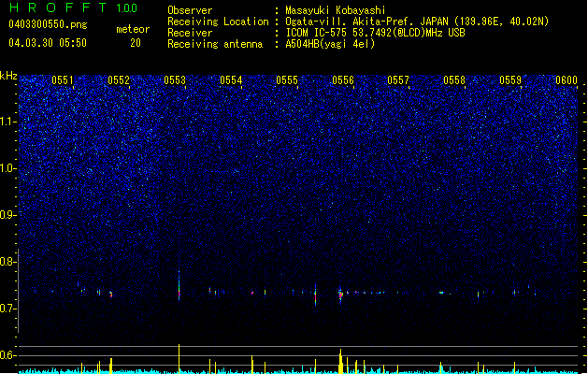Click receiver text ICOM IC-575 53.7492 MHz USB

pyautogui.click(x=375, y=33)
